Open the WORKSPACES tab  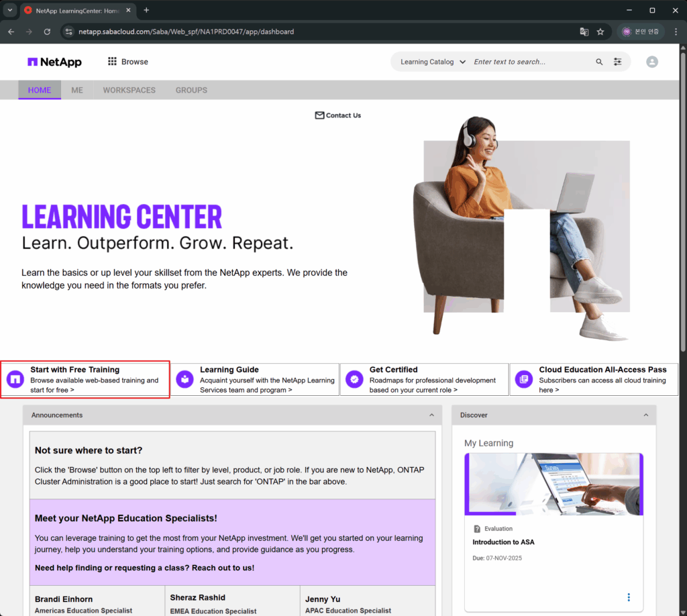(129, 90)
